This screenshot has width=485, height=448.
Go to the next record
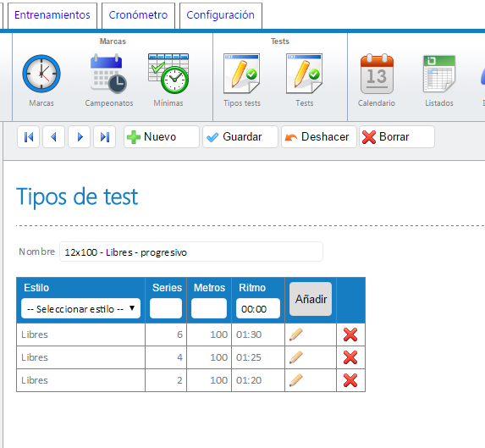point(80,136)
